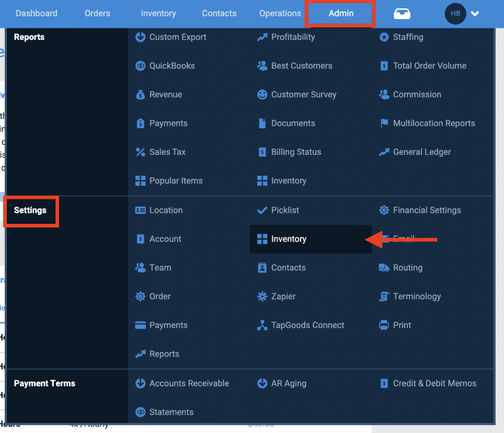This screenshot has height=433, width=504.
Task: Click the Customer Survey smiley icon
Action: click(x=262, y=95)
